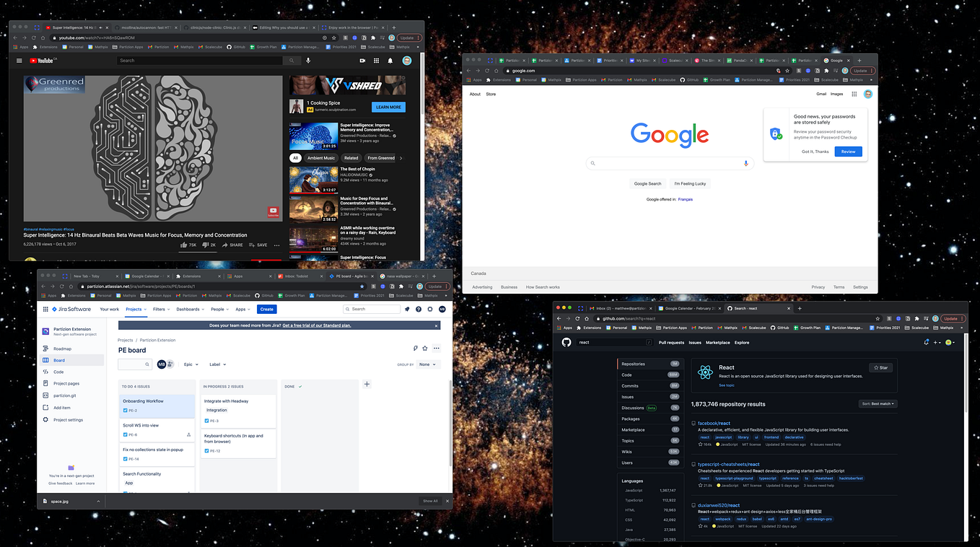
Task: Open the Epic filter dropdown on PE board
Action: pos(190,364)
